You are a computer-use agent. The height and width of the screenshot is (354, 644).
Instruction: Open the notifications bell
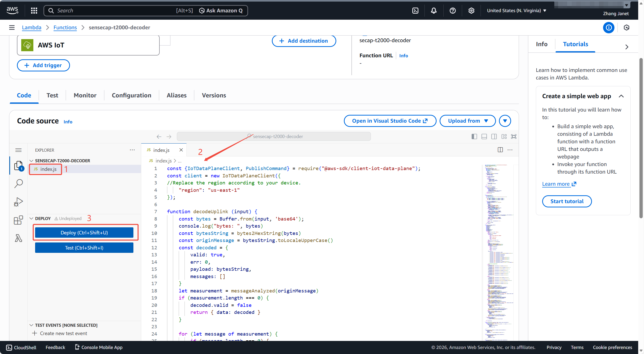(434, 11)
